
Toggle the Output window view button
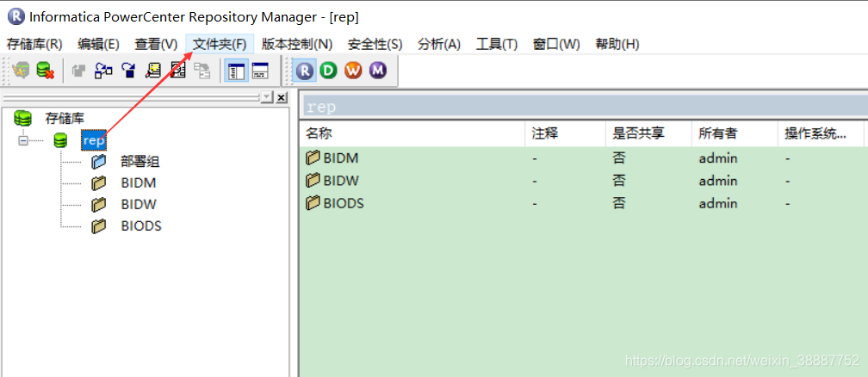260,71
